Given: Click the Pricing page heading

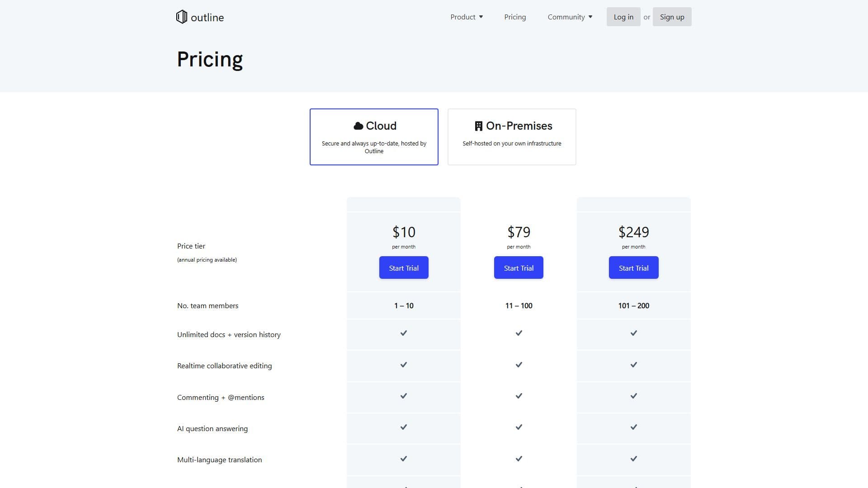Looking at the screenshot, I should [x=210, y=60].
